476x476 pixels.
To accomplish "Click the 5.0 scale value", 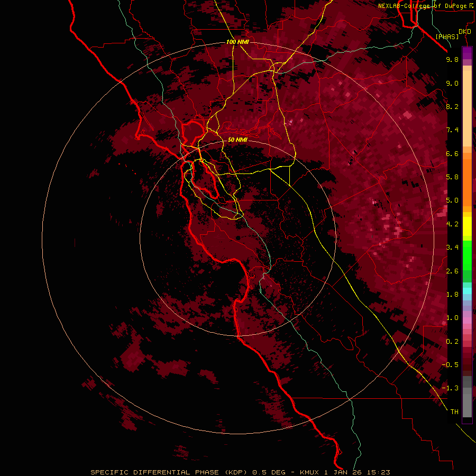I will point(452,200).
